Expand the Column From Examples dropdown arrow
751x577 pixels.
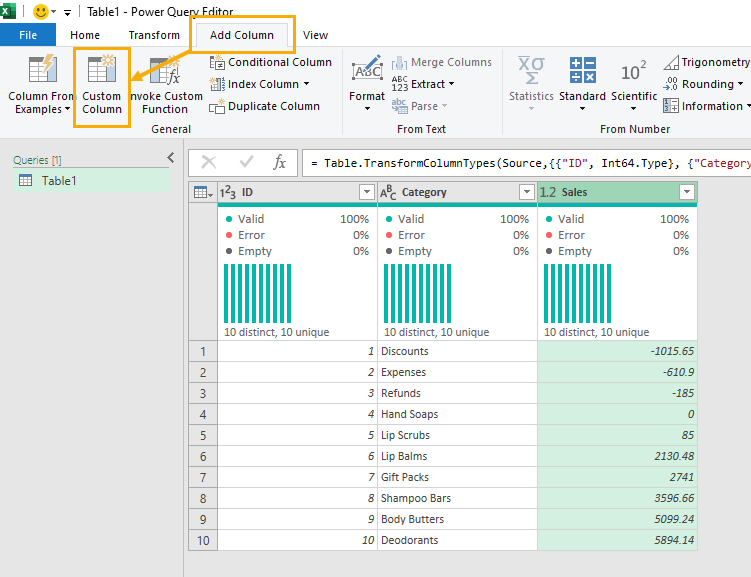(68, 109)
